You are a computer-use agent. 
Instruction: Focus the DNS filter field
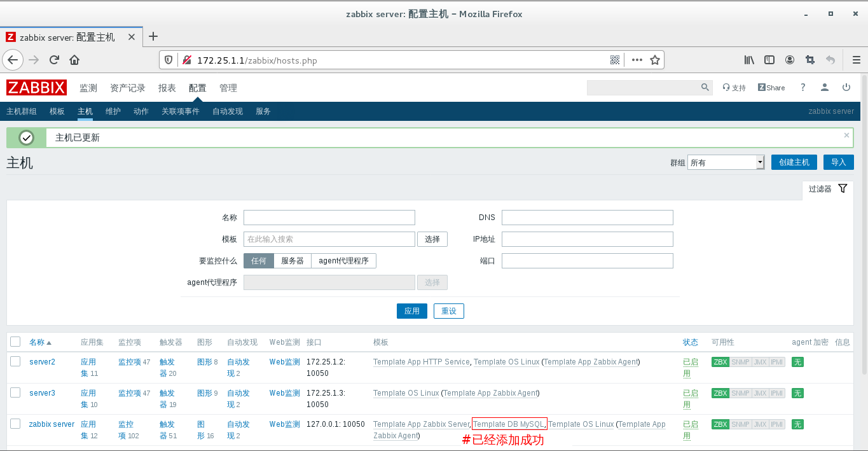(588, 218)
